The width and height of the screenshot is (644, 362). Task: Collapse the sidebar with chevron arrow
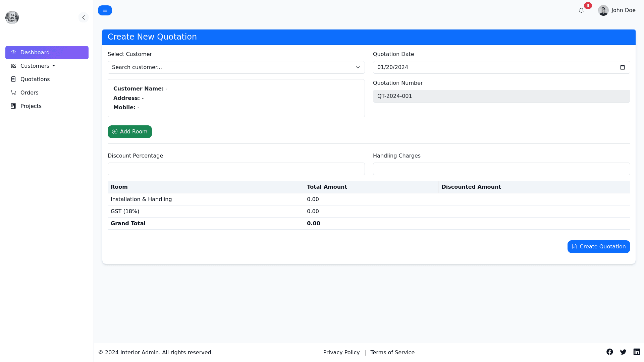click(84, 17)
